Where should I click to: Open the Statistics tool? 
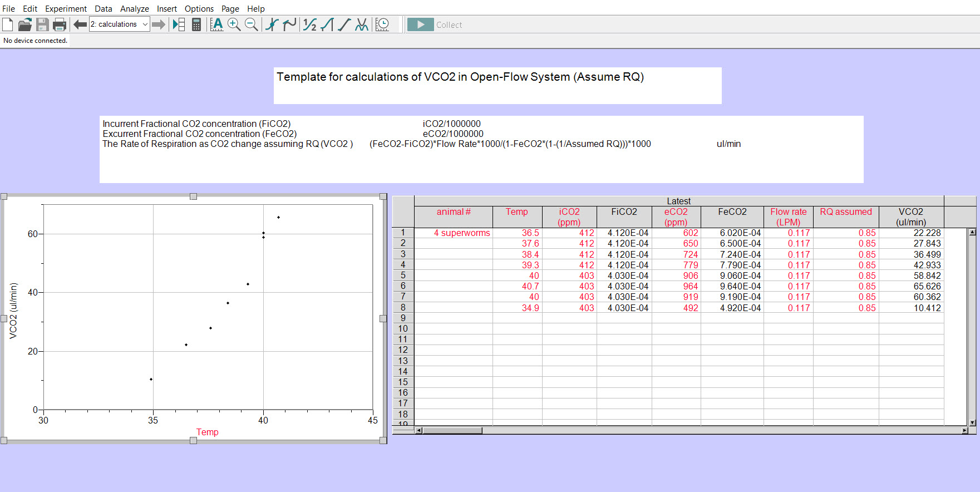click(310, 24)
